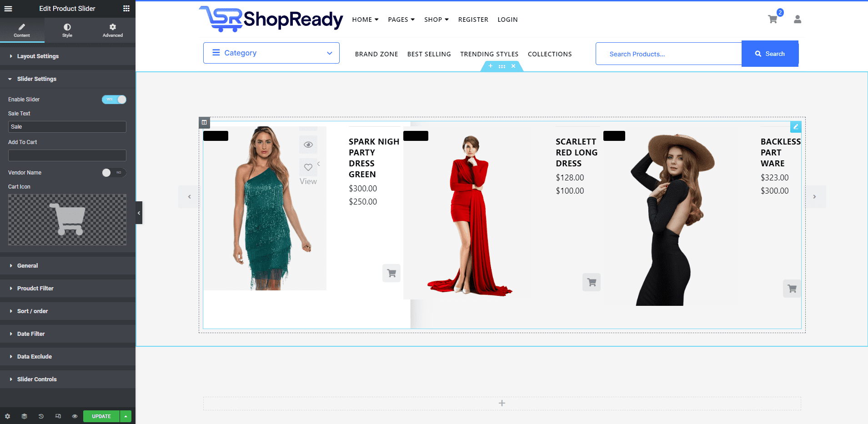Click wishlist heart on green dress product
Viewport: 868px width, 424px height.
tap(308, 167)
